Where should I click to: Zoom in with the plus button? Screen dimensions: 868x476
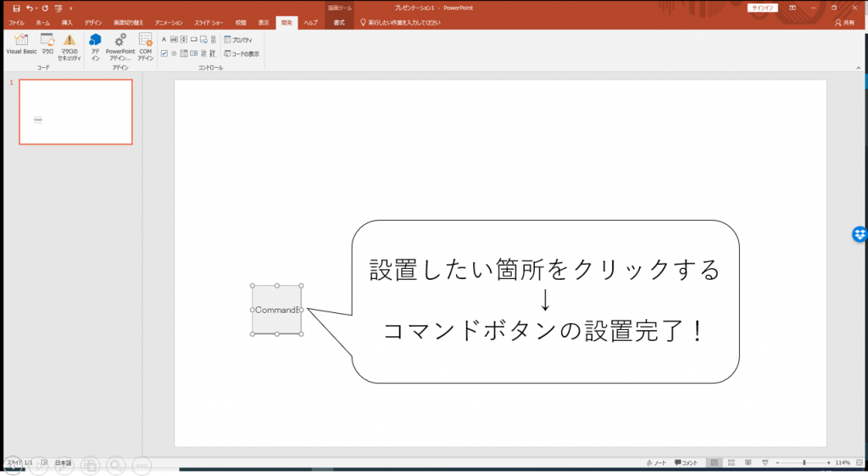(x=829, y=462)
